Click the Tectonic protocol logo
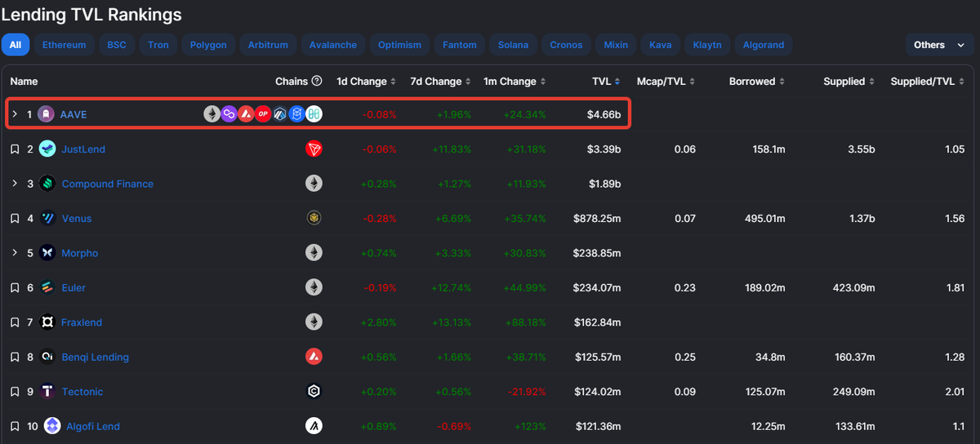 (48, 392)
